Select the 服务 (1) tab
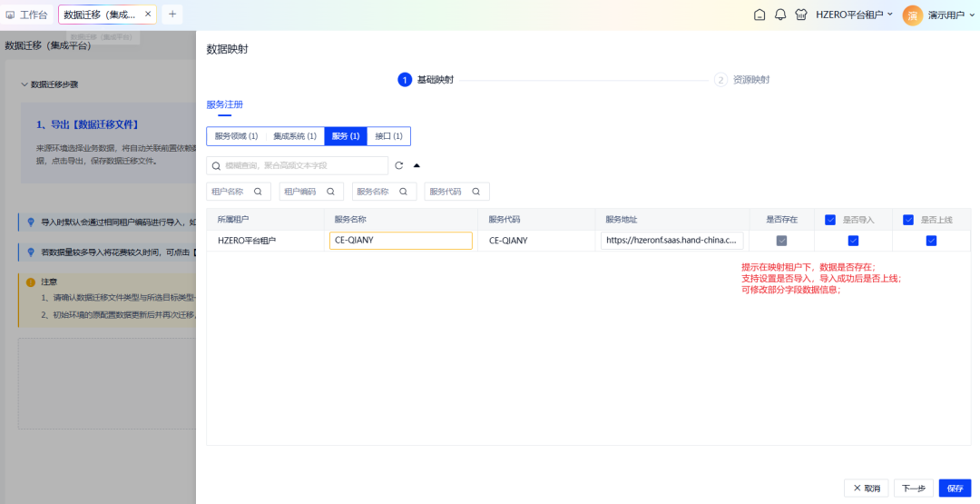This screenshot has width=980, height=504. tap(346, 135)
